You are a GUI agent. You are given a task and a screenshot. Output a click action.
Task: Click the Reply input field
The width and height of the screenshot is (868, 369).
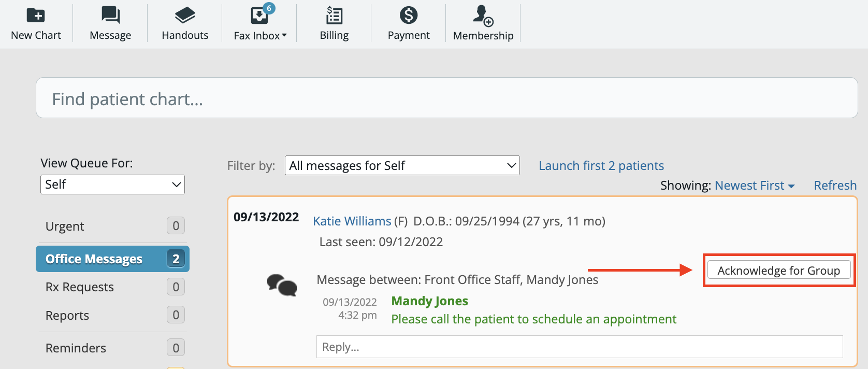pyautogui.click(x=580, y=346)
